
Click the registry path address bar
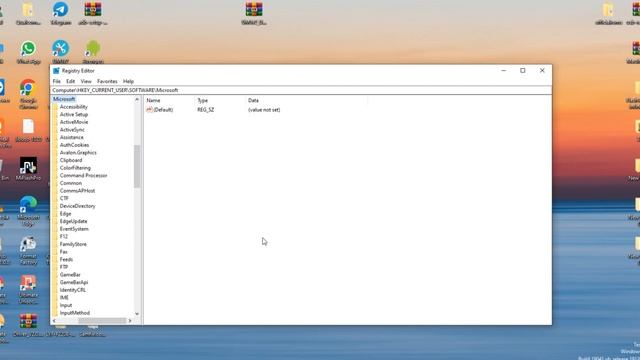(x=302, y=90)
